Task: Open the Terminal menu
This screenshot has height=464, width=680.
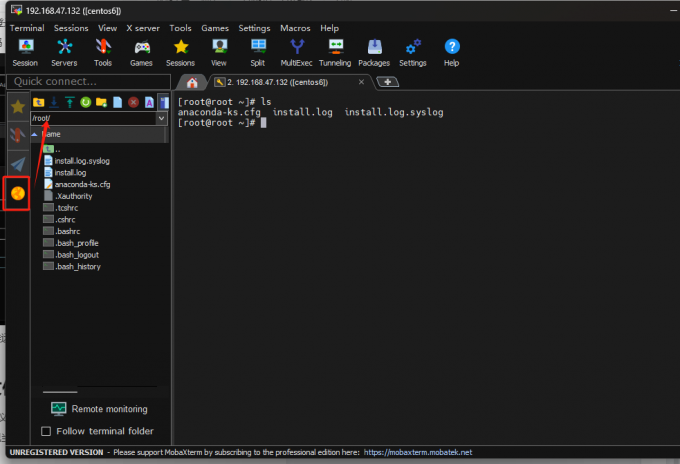Action: point(27,28)
